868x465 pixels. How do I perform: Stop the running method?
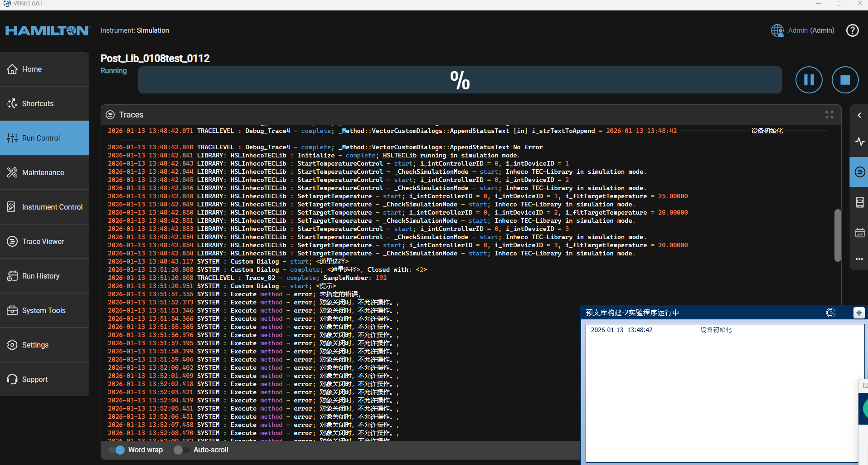[845, 80]
